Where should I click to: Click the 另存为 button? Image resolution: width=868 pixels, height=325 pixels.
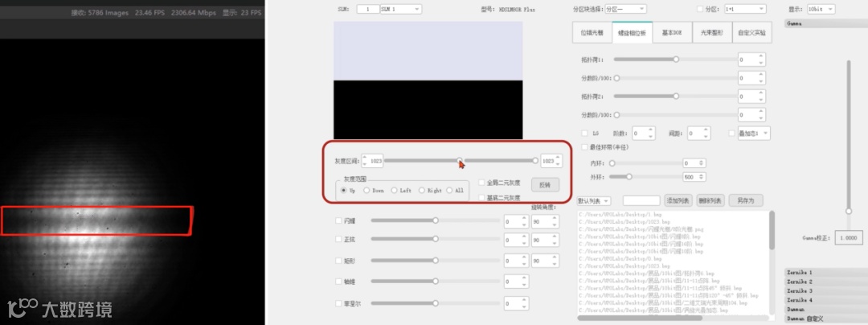point(746,200)
